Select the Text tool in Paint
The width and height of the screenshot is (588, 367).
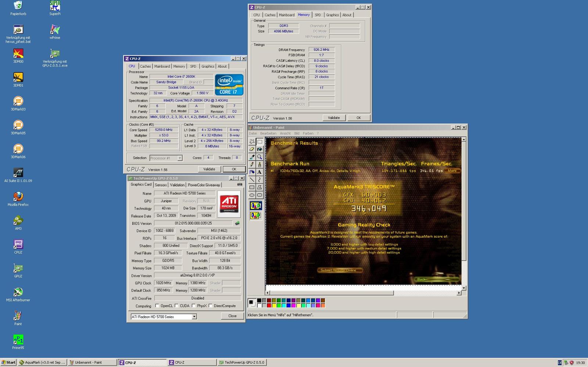[x=259, y=172]
